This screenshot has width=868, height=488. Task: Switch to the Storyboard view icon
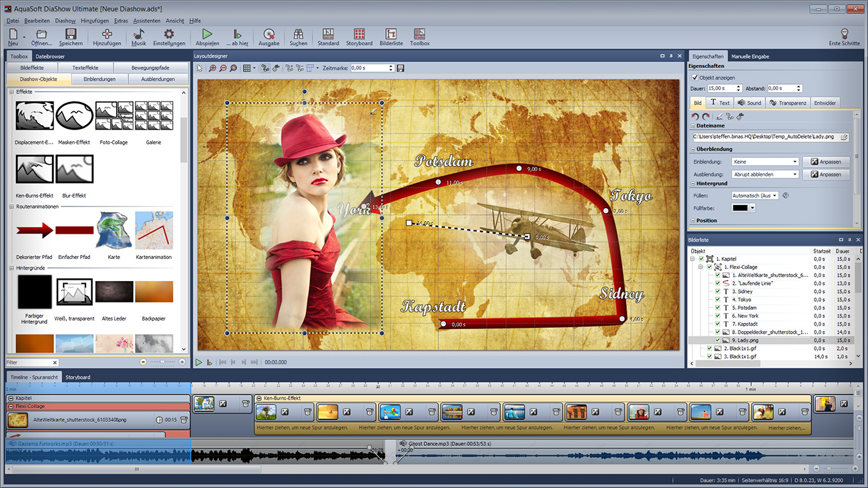pos(359,35)
